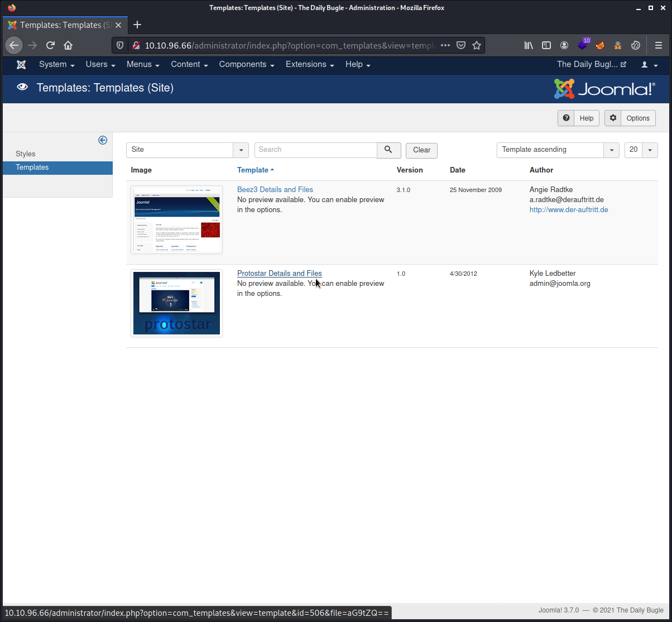Viewport: 672px width, 622px height.
Task: Click the purple extension icon with badge 10
Action: (x=583, y=45)
